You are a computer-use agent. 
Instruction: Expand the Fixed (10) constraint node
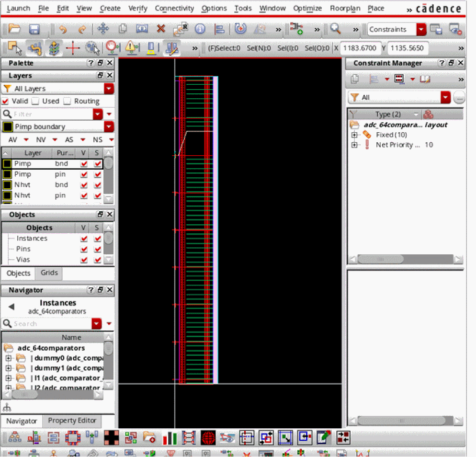355,135
